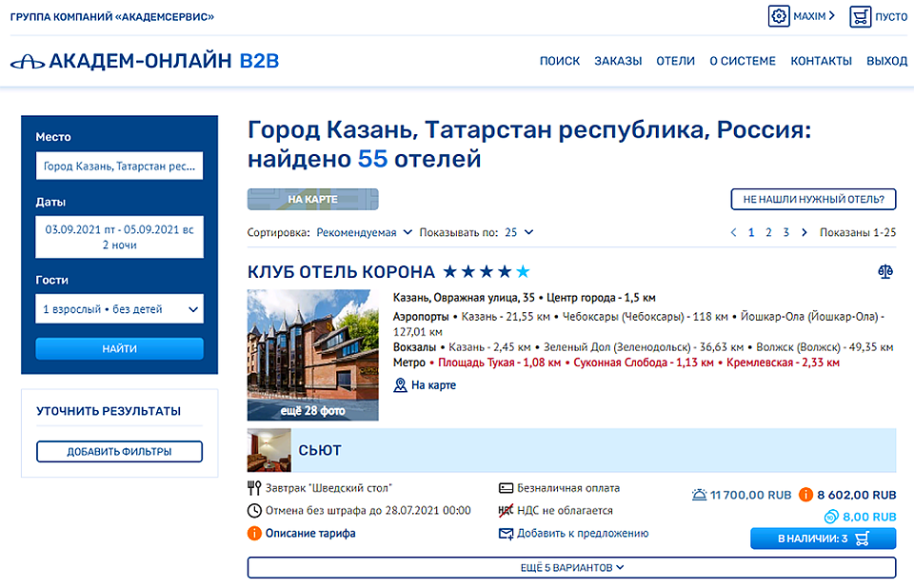Open the Описание тарифа link
This screenshot has width=914, height=588.
pos(310,533)
